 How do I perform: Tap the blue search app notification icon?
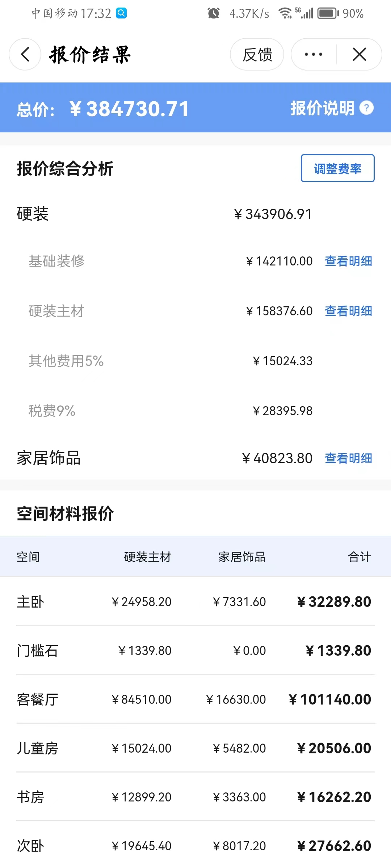(121, 13)
